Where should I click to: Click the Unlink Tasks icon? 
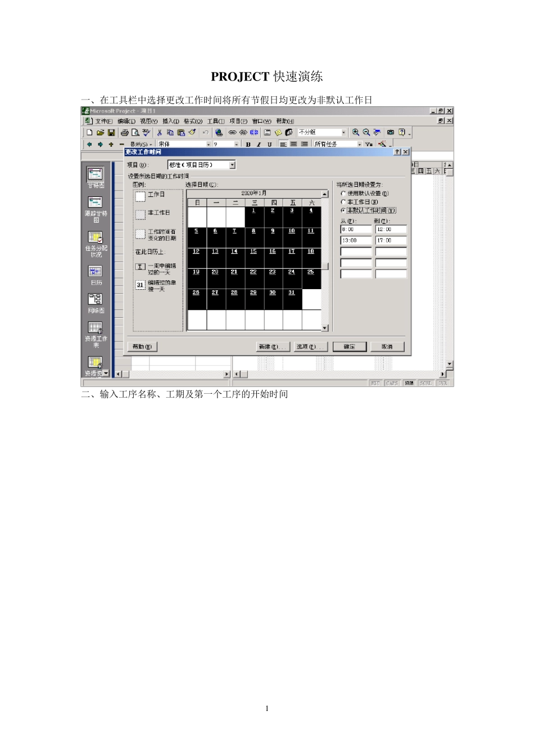pyautogui.click(x=243, y=132)
